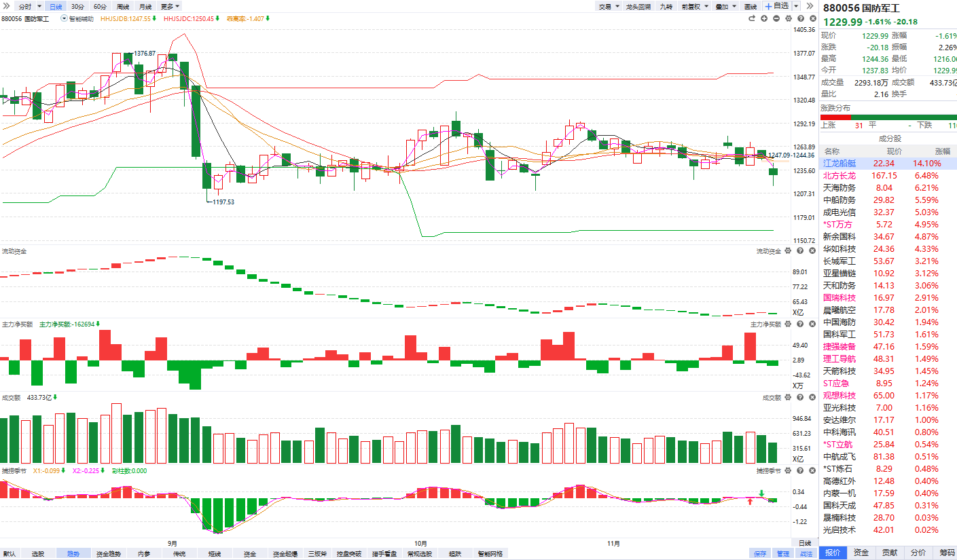The image size is (957, 560).
Task: Open the 传统 bottom tab
Action: pos(179,554)
